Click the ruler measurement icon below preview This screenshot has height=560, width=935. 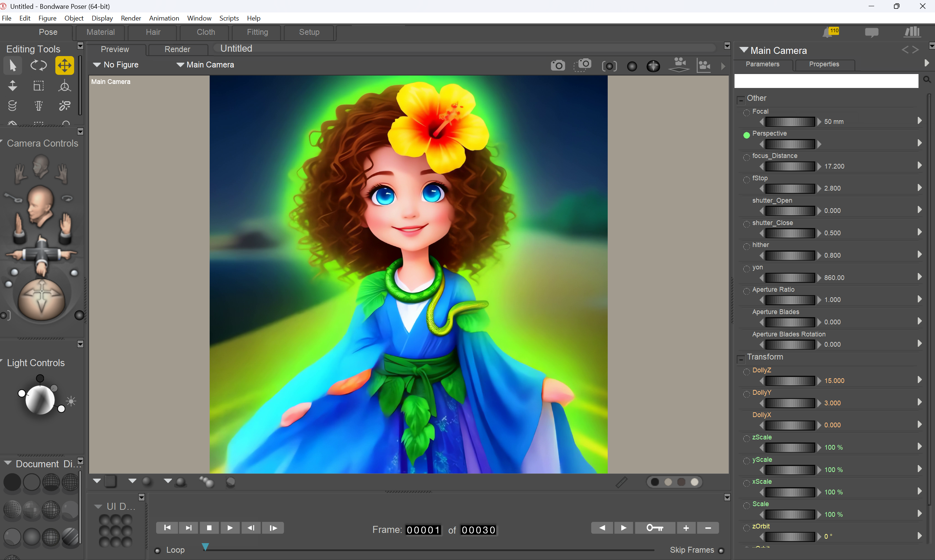tap(622, 482)
